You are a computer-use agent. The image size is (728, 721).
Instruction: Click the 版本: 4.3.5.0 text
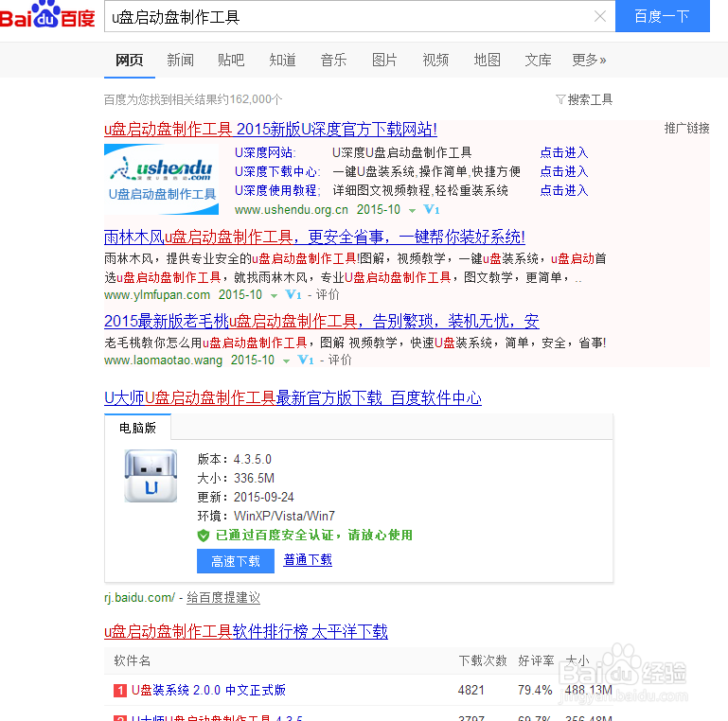tap(235, 459)
